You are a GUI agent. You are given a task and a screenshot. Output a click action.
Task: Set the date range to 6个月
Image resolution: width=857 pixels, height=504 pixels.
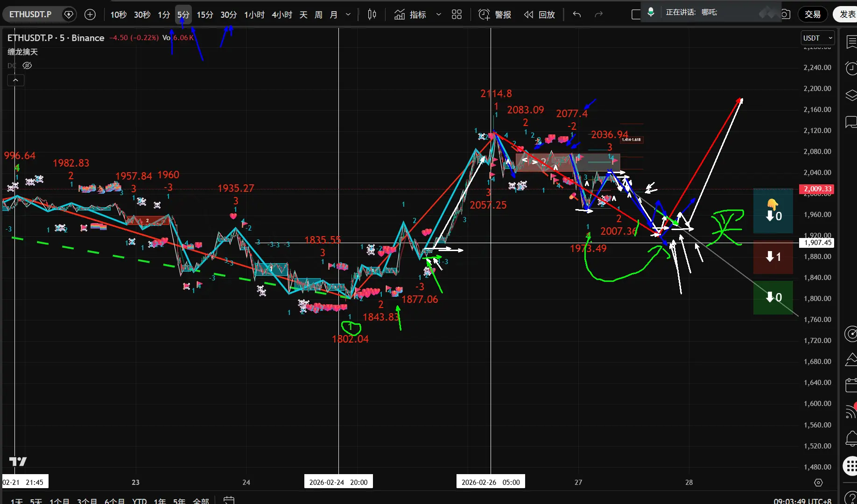point(114,501)
